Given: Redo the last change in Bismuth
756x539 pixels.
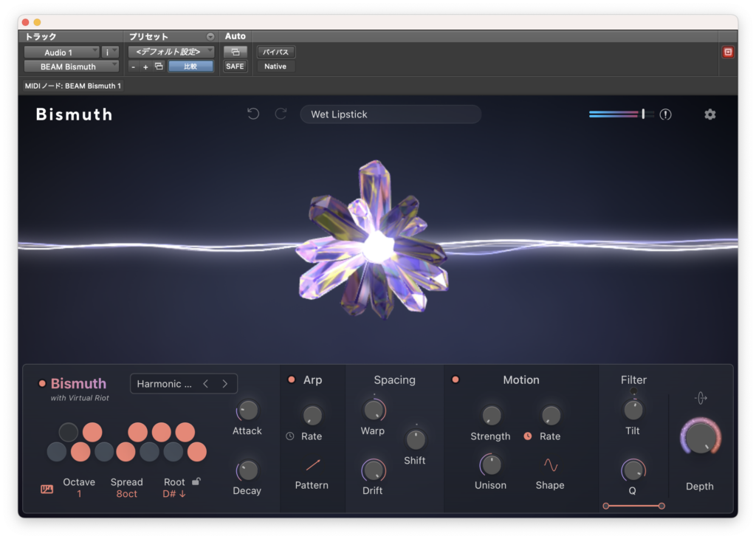Looking at the screenshot, I should [x=281, y=114].
